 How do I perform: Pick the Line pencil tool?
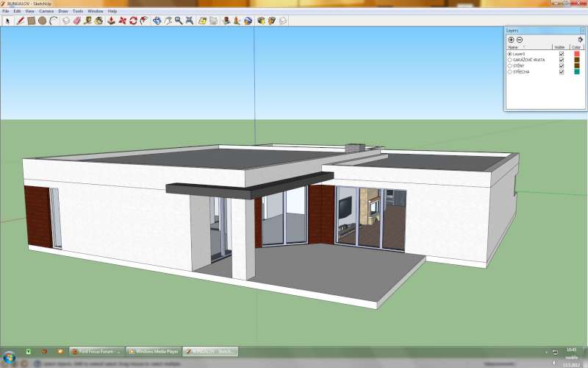[x=20, y=21]
